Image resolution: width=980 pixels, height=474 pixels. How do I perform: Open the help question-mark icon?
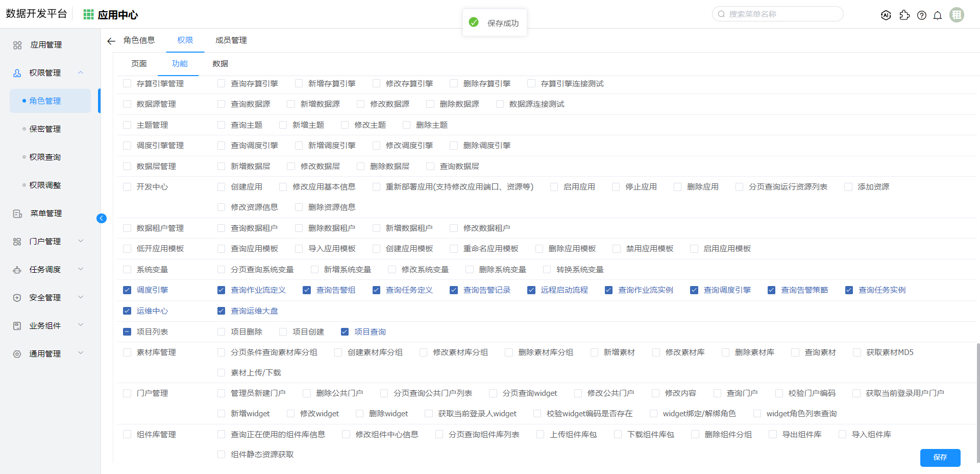[x=921, y=15]
